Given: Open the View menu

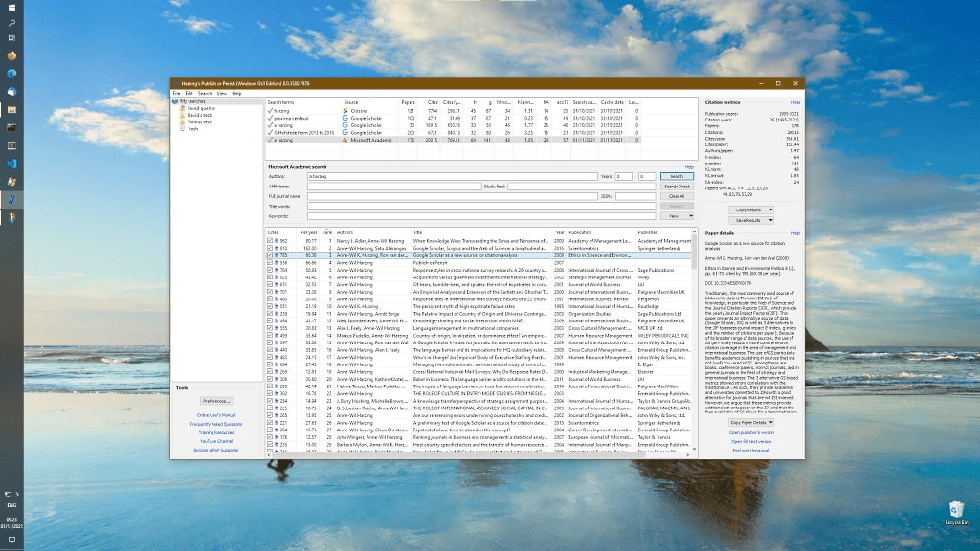Looking at the screenshot, I should (x=221, y=93).
